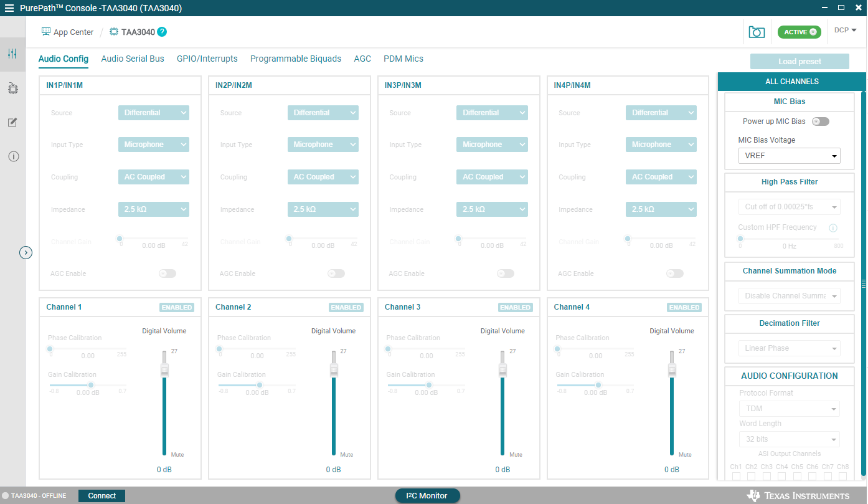Toggle Power up MIC Bias switch
This screenshot has height=504, width=868.
[820, 121]
